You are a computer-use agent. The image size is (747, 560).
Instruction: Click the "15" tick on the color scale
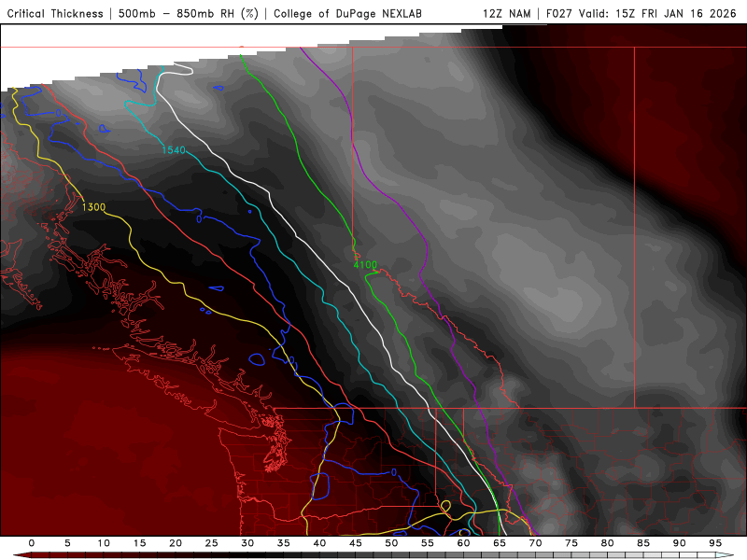point(139,543)
